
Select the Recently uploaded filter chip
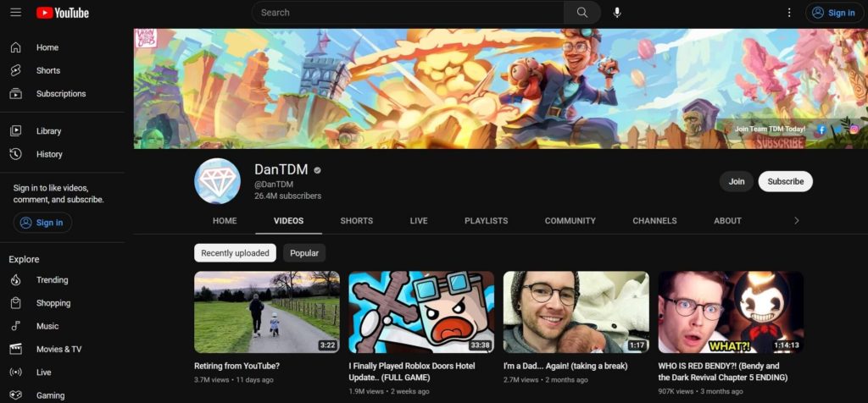236,252
